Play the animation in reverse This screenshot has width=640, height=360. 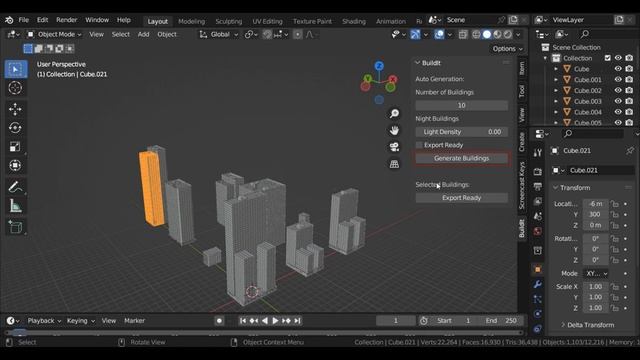point(264,321)
